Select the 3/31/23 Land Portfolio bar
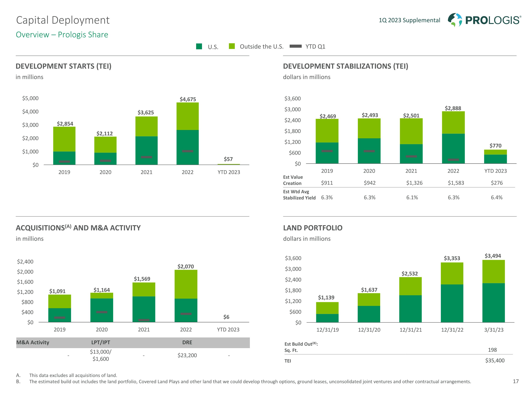The height and width of the screenshot is (399, 532). click(x=494, y=291)
